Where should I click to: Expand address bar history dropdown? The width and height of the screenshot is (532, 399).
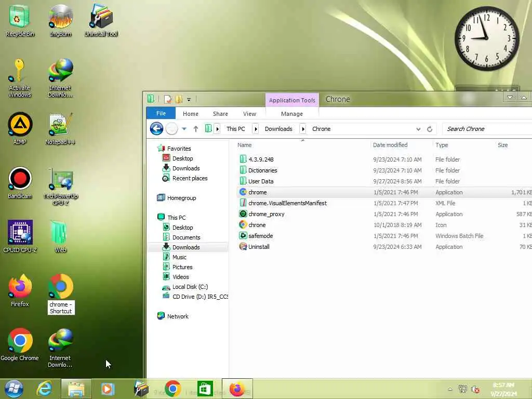(418, 129)
